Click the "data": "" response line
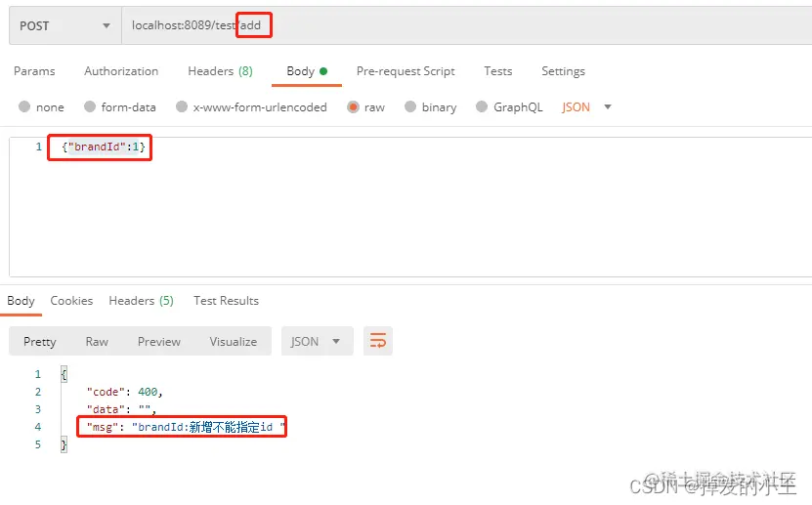This screenshot has width=812, height=505. tap(121, 410)
